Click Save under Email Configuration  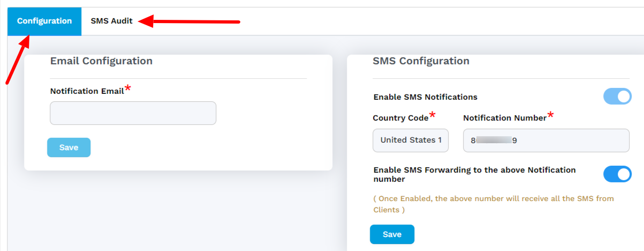[x=69, y=147]
